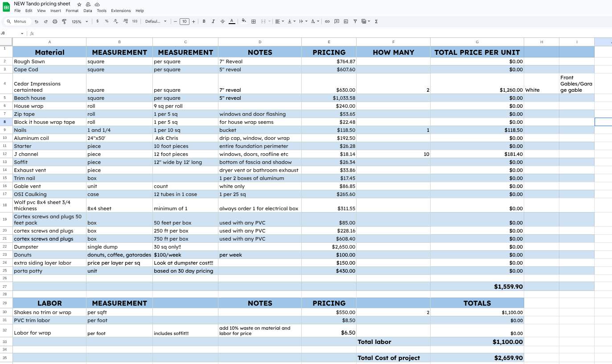The height and width of the screenshot is (364, 612).
Task: Activate the paint format tool
Action: point(64,21)
